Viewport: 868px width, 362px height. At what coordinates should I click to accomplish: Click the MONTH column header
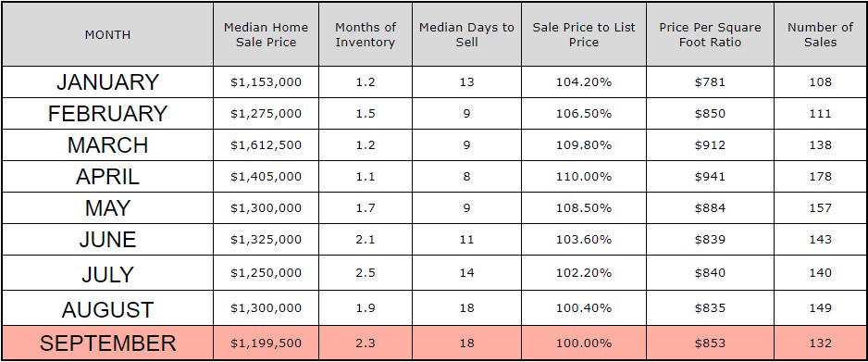[108, 34]
